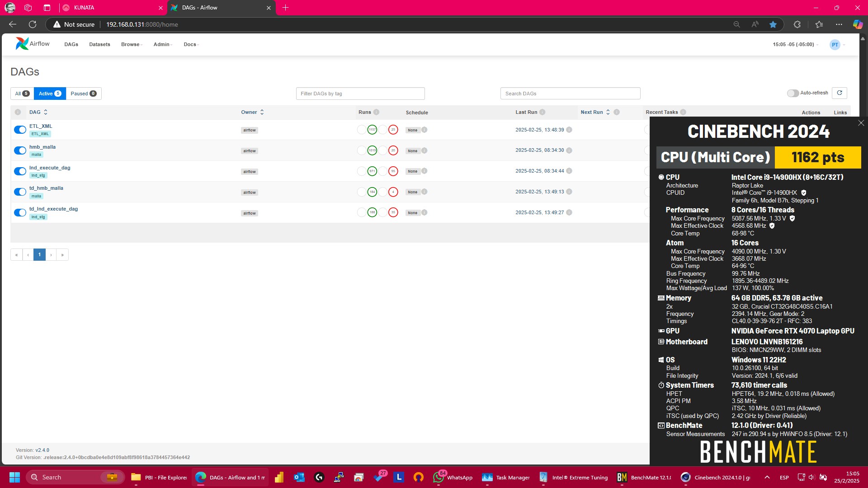Open the Browse dropdown menu

132,44
